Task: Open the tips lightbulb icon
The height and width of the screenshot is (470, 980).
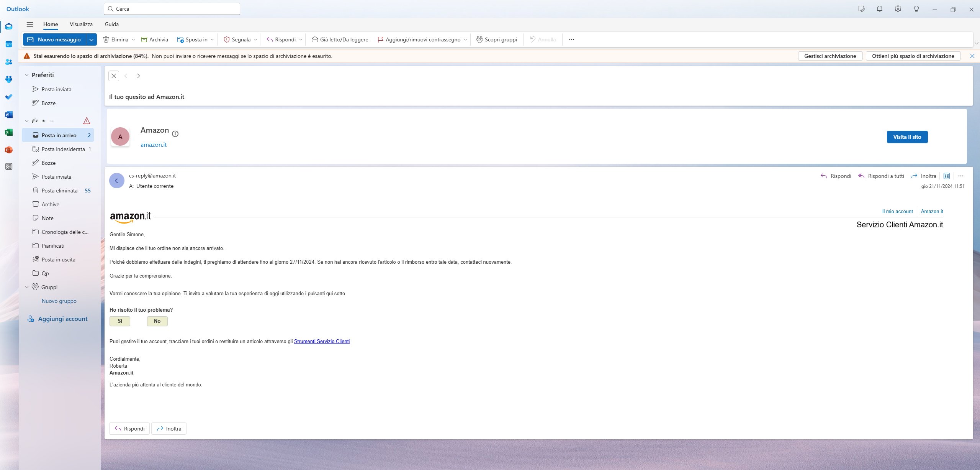Action: pos(916,9)
